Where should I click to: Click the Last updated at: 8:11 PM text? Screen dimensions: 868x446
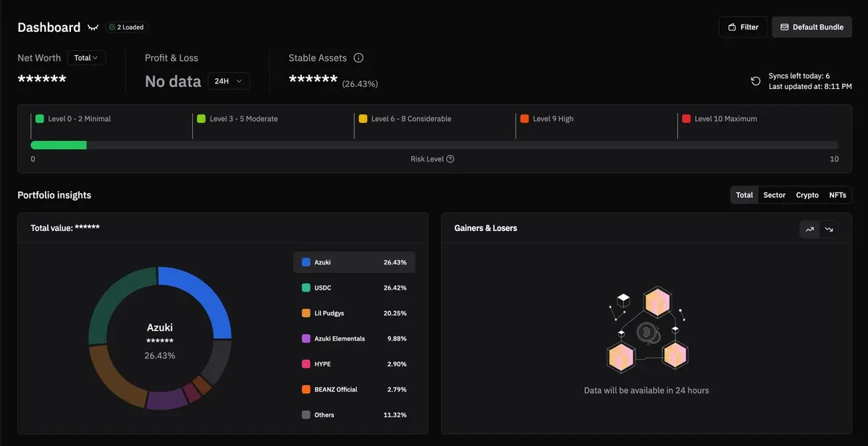pos(810,86)
